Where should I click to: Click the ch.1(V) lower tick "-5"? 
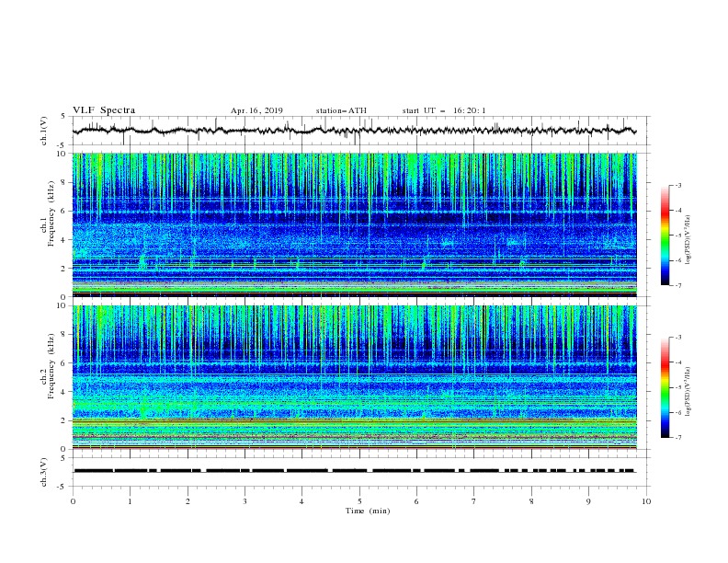tap(62, 145)
